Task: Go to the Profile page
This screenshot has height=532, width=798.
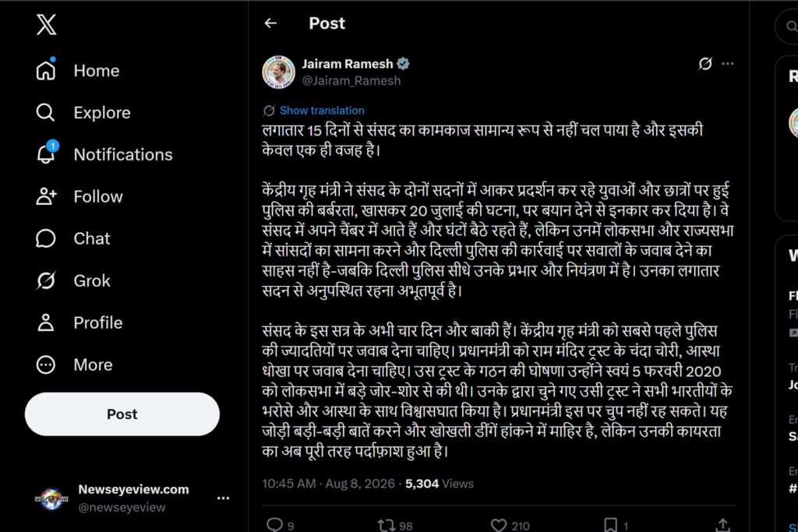Action: click(x=79, y=322)
